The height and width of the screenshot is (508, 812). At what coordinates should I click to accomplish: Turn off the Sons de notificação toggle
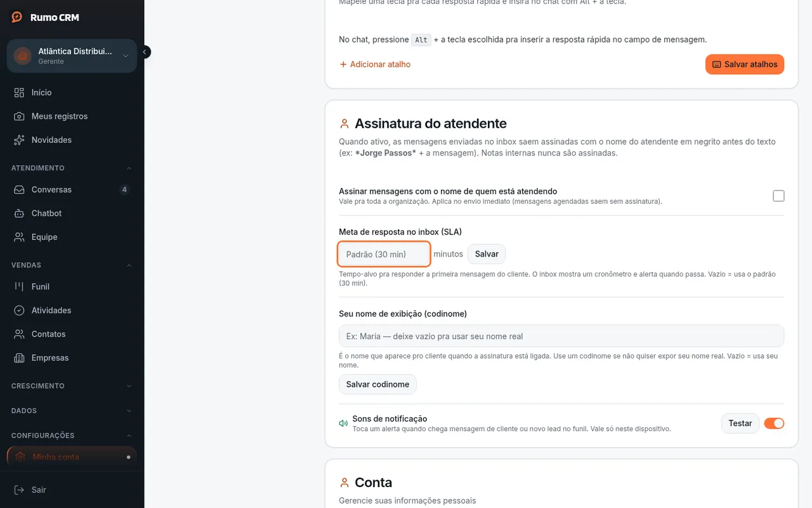(775, 424)
